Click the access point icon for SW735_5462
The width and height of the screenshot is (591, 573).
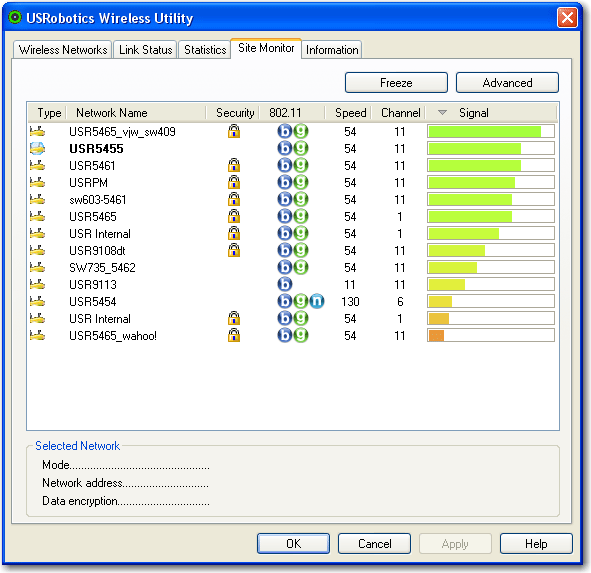click(37, 267)
